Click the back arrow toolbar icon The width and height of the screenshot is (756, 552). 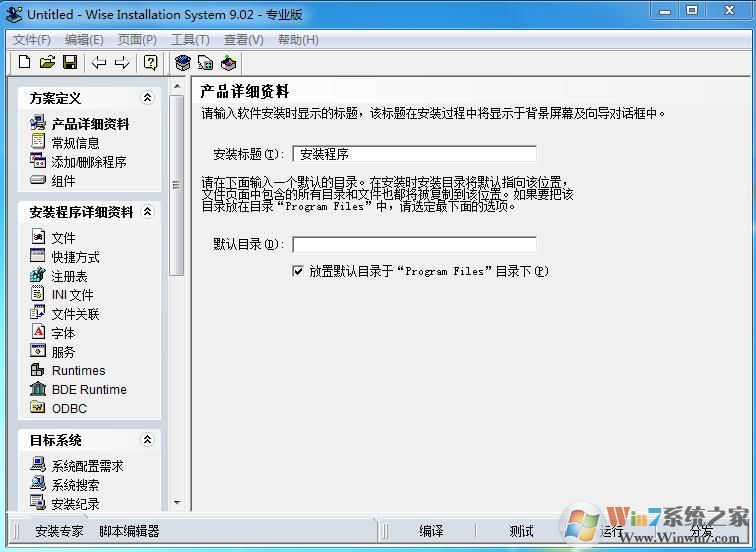(99, 62)
